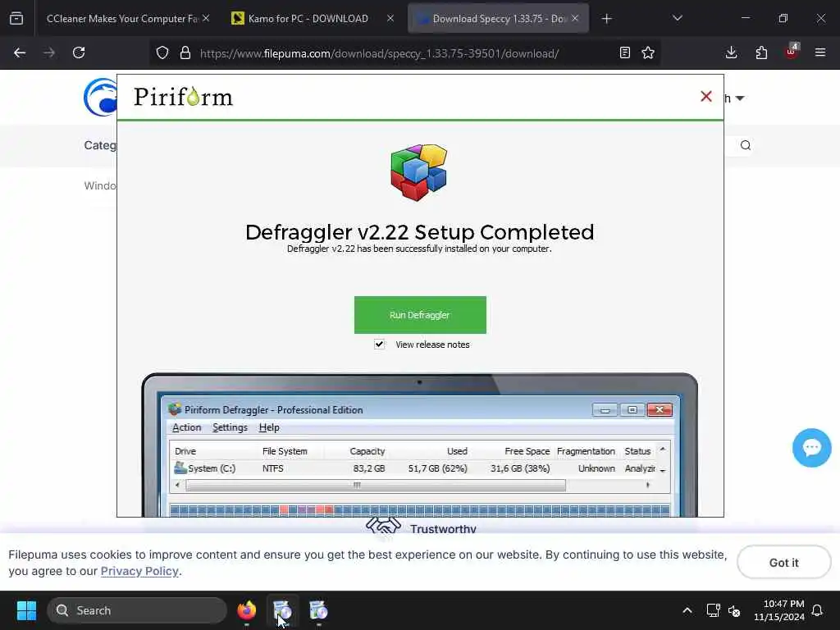Open the Privacy Policy link
Image resolution: width=840 pixels, height=630 pixels.
click(139, 571)
